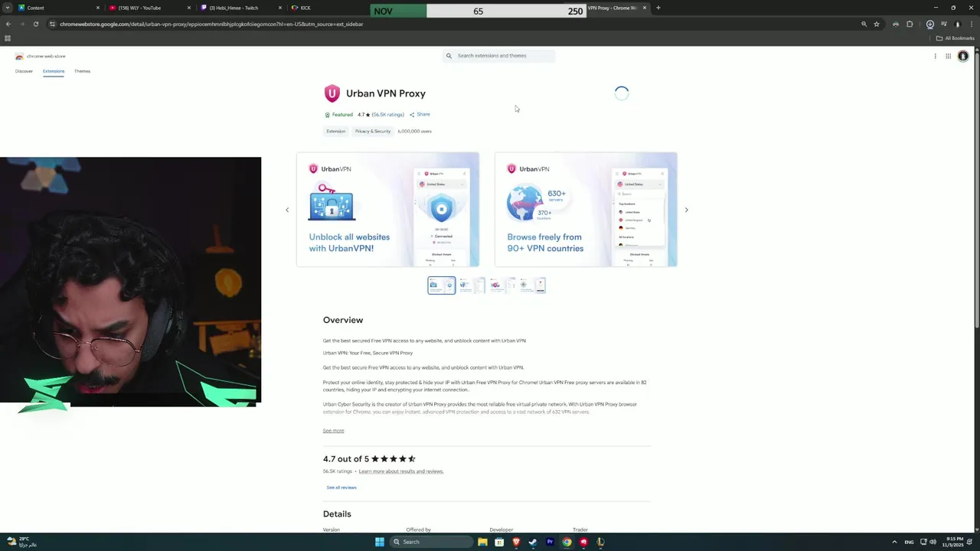980x551 pixels.
Task: Open the Google apps grid icon
Action: click(948, 56)
